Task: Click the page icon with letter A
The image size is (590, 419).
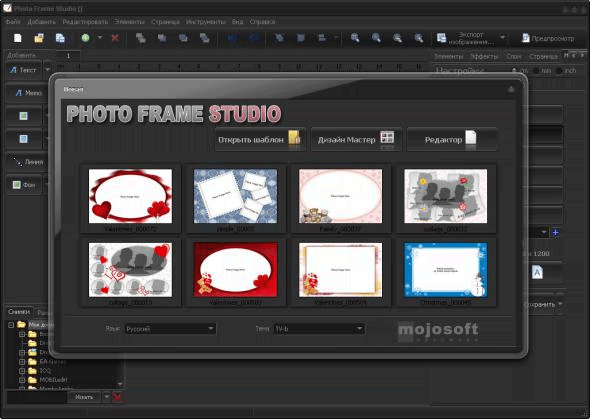Action: (537, 272)
